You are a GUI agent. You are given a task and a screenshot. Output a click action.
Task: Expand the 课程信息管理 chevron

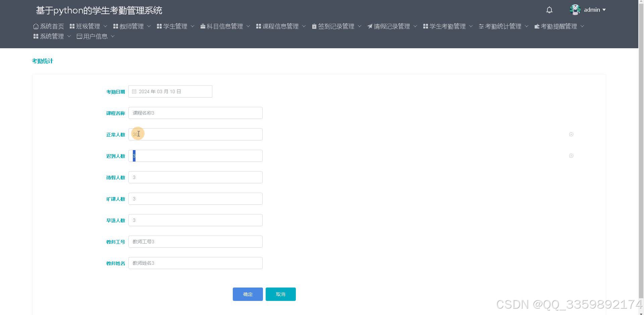pos(304,26)
